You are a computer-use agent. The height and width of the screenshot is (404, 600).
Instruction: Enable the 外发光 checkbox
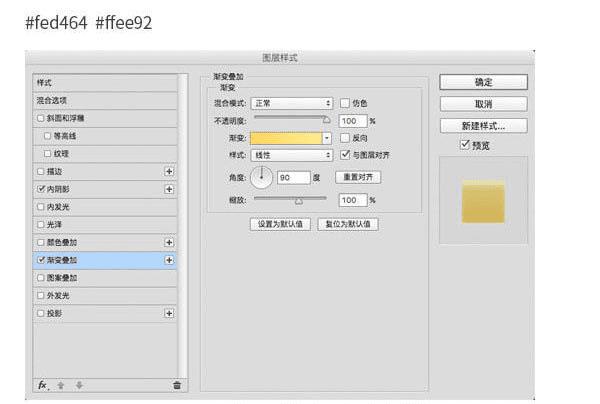pyautogui.click(x=41, y=295)
